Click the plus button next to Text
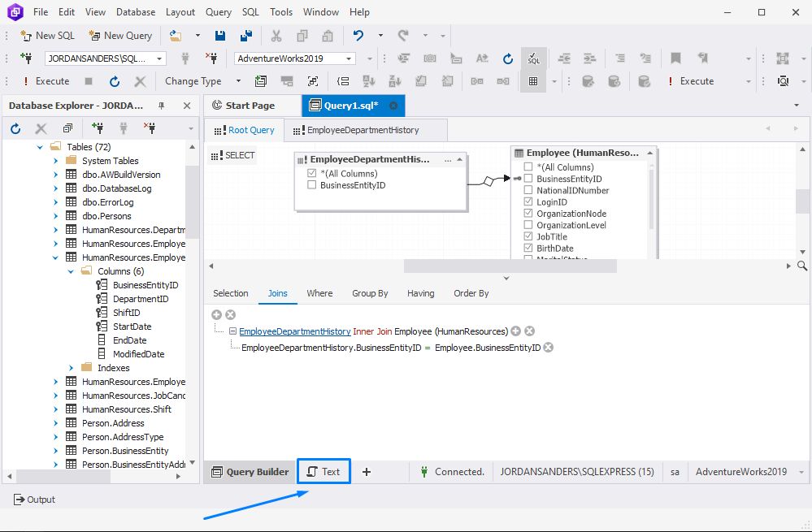The image size is (812, 532). pos(366,472)
